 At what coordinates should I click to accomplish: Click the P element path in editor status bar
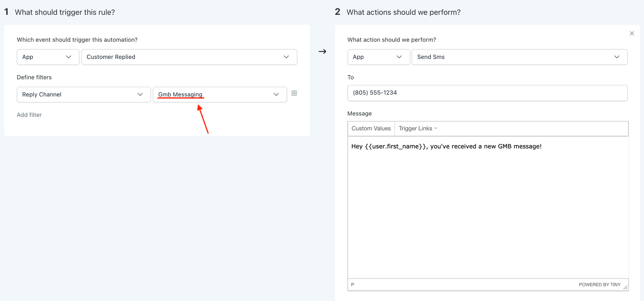click(353, 285)
